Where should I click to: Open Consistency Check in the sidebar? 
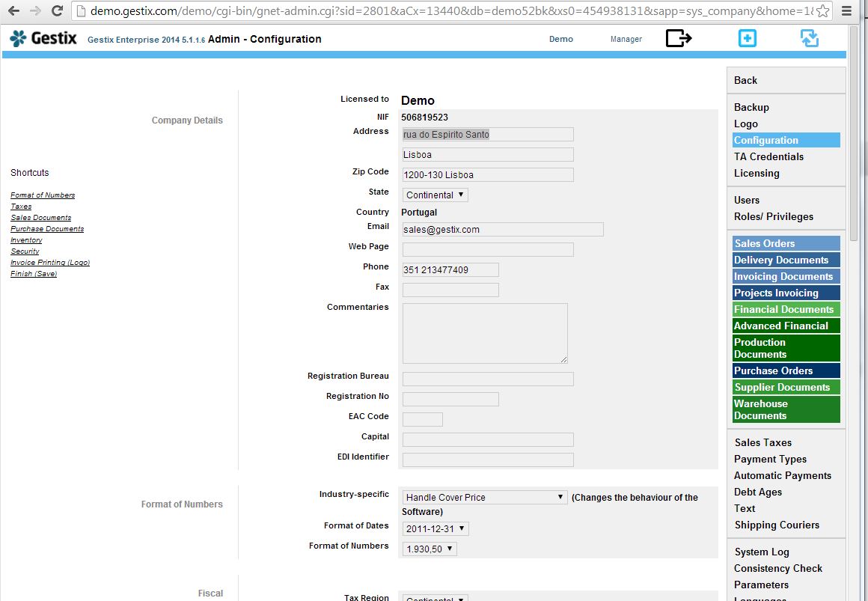(x=777, y=568)
